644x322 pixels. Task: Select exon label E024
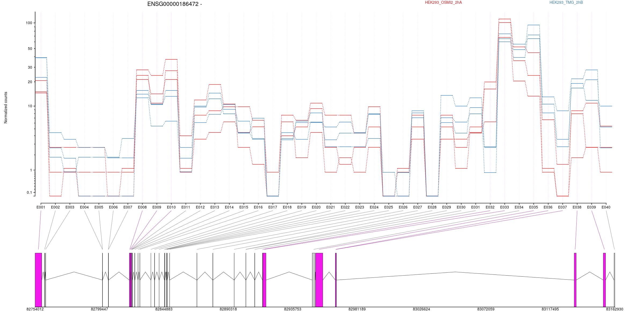374,207
